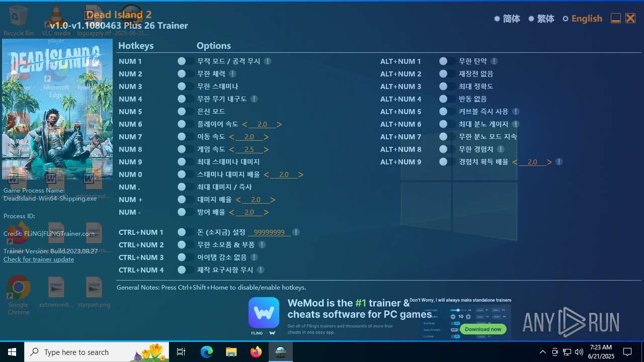Increase 경험치 획득 배율 with right arrow
644x362 pixels.
pos(549,162)
